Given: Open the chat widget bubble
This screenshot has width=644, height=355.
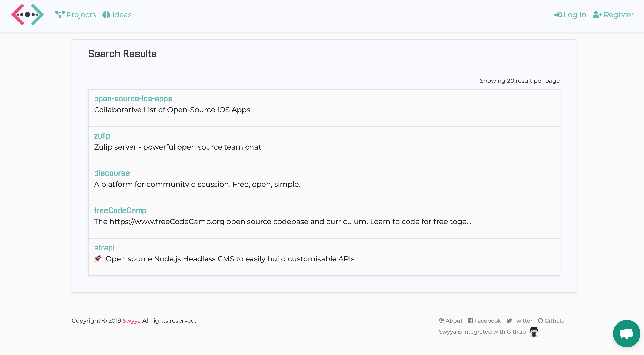Looking at the screenshot, I should pos(627,333).
